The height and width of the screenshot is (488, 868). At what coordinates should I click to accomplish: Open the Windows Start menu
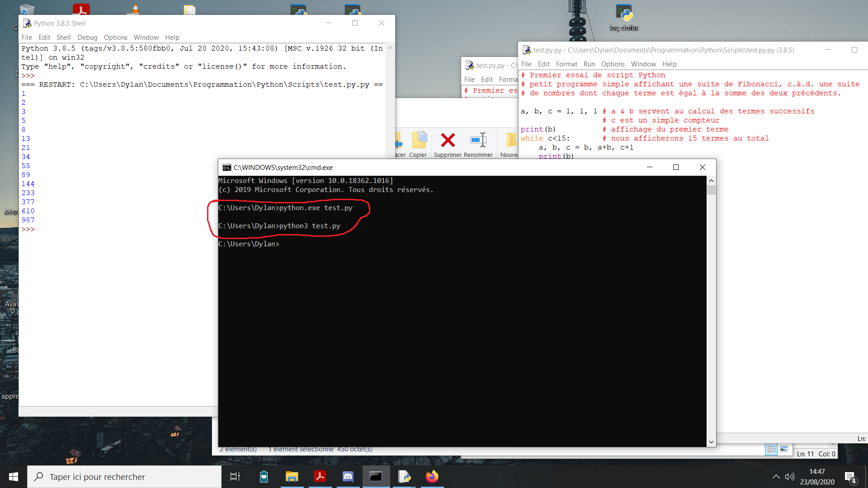pos(13,476)
